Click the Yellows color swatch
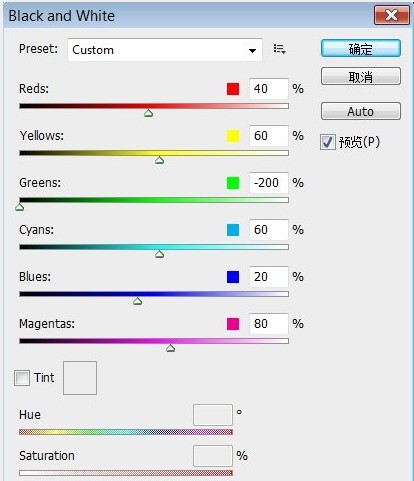Viewport: 414px width, 481px height. click(x=233, y=136)
